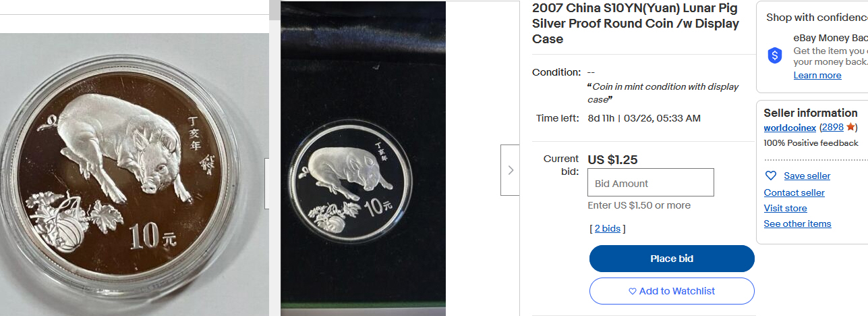Click the listing title text

[635, 24]
